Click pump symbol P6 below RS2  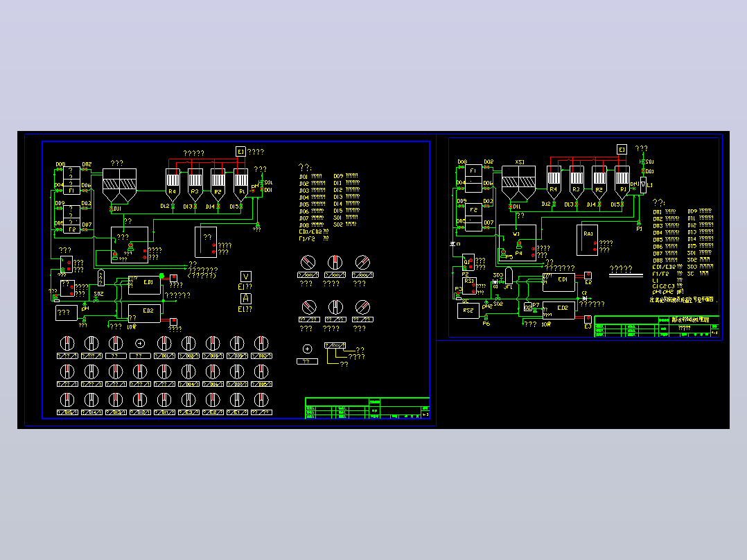[x=486, y=317]
